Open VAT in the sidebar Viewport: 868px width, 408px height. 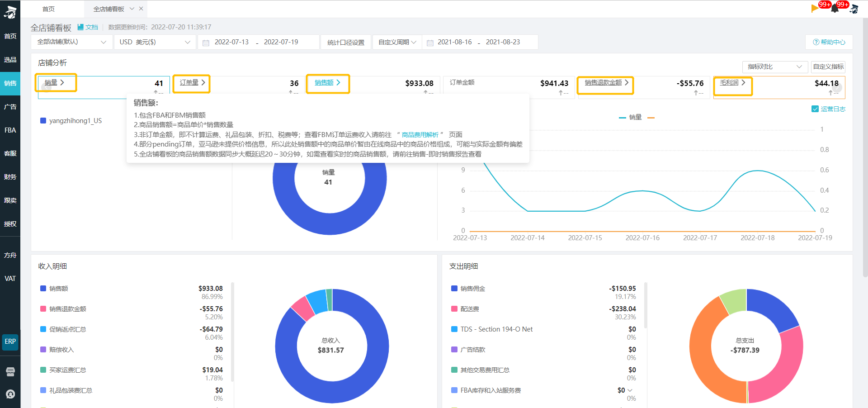click(10, 279)
